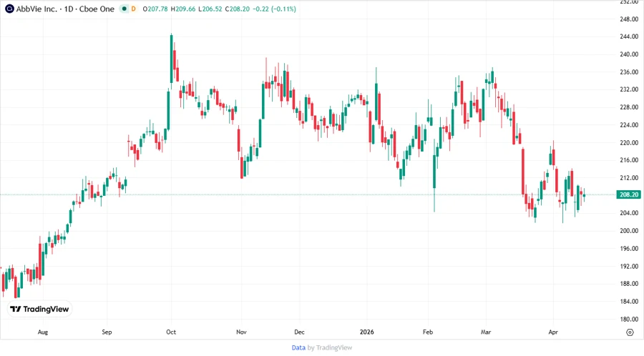The width and height of the screenshot is (644, 356).
Task: Click the 188.00 price axis label
Action: (x=629, y=283)
